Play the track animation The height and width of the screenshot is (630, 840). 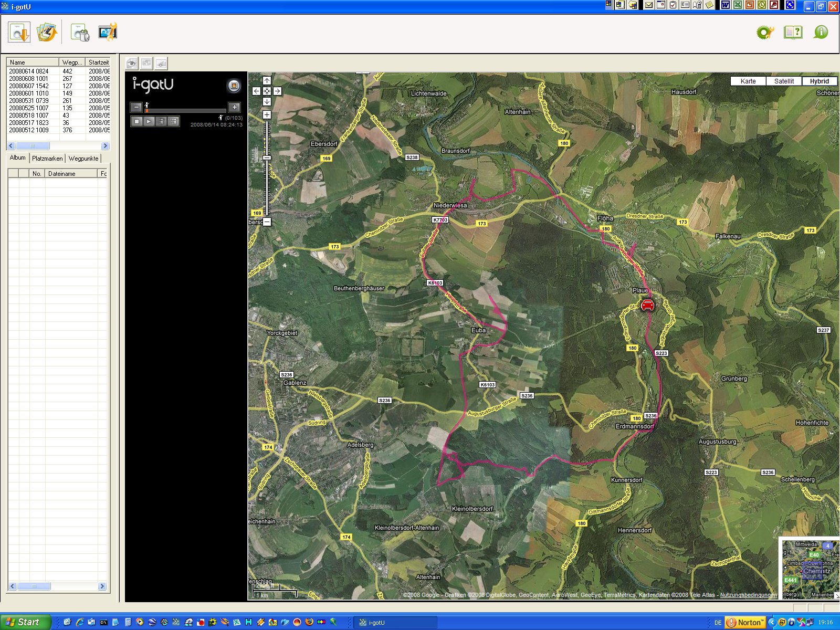pos(149,121)
